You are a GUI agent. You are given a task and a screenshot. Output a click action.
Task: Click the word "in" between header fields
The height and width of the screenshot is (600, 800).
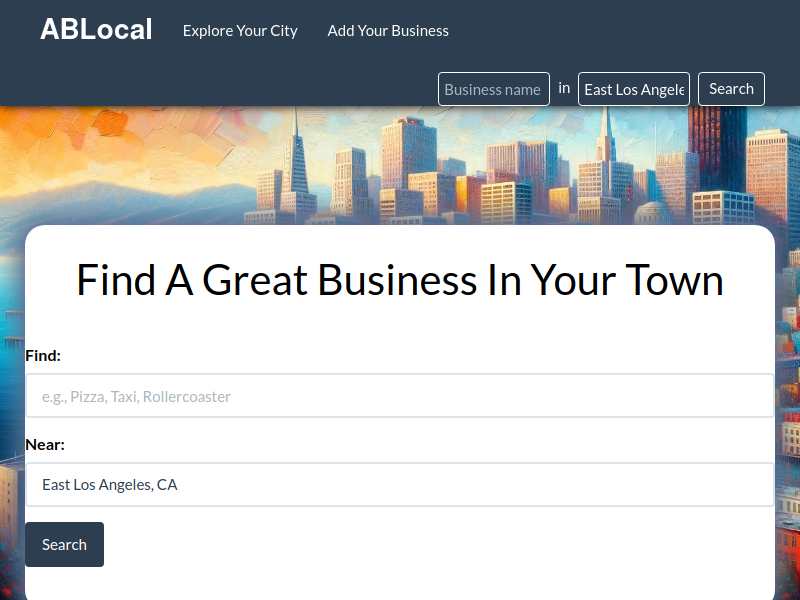564,88
